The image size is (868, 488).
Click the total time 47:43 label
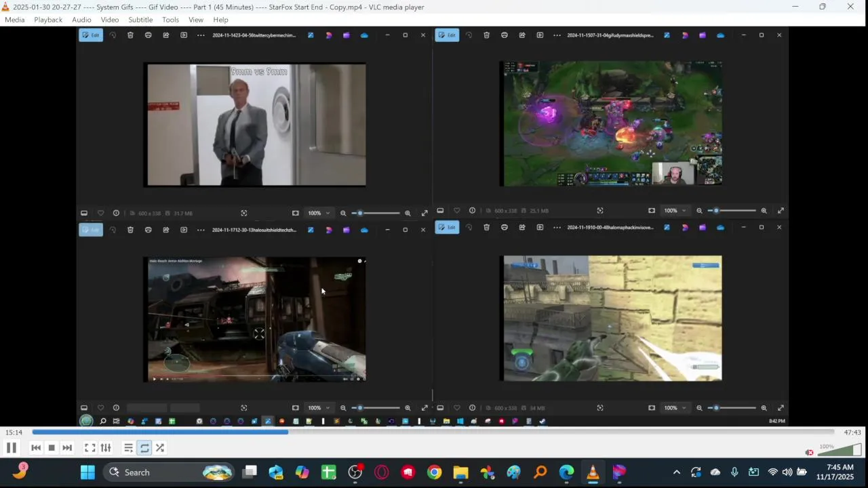(852, 432)
